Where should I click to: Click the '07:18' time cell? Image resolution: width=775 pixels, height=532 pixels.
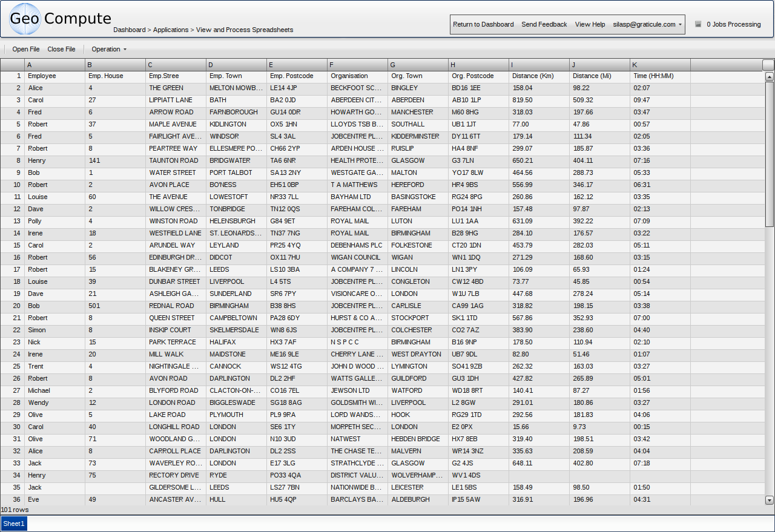661,463
